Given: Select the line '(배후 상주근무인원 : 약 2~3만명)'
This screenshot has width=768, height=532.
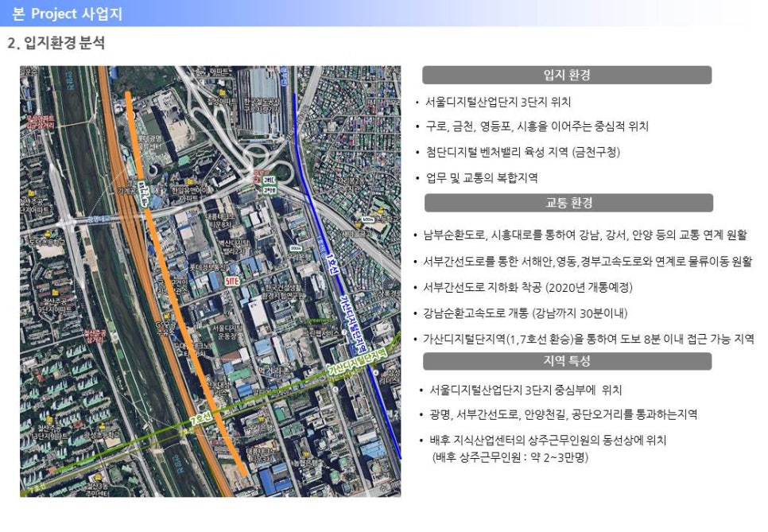Looking at the screenshot, I should coord(510,457).
